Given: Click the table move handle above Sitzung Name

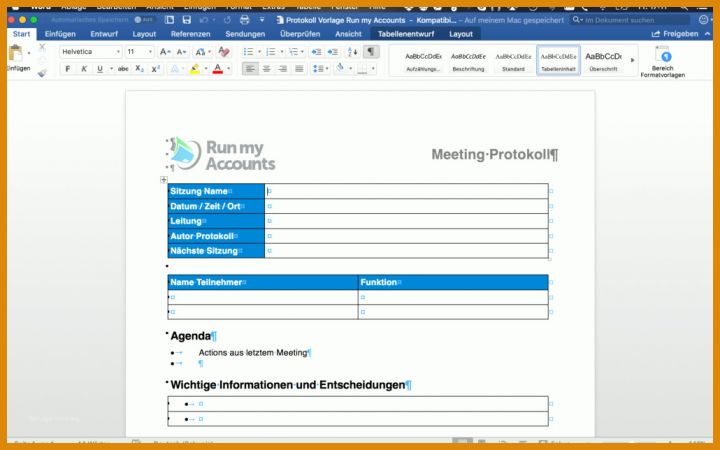Looking at the screenshot, I should pyautogui.click(x=164, y=180).
